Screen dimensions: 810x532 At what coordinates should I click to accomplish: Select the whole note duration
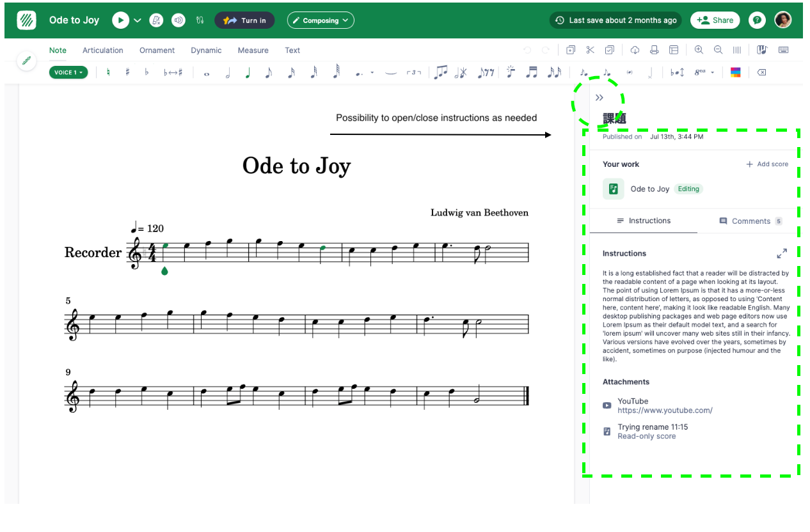[x=206, y=73]
